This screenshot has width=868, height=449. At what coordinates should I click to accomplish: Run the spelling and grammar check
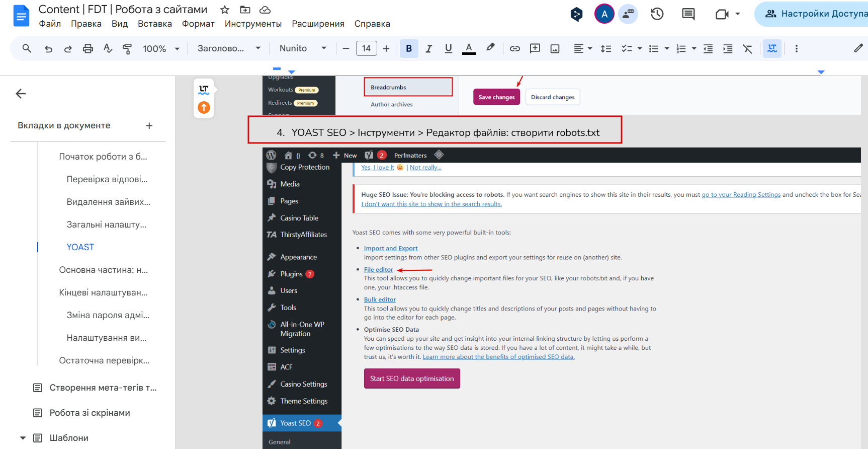click(x=108, y=49)
